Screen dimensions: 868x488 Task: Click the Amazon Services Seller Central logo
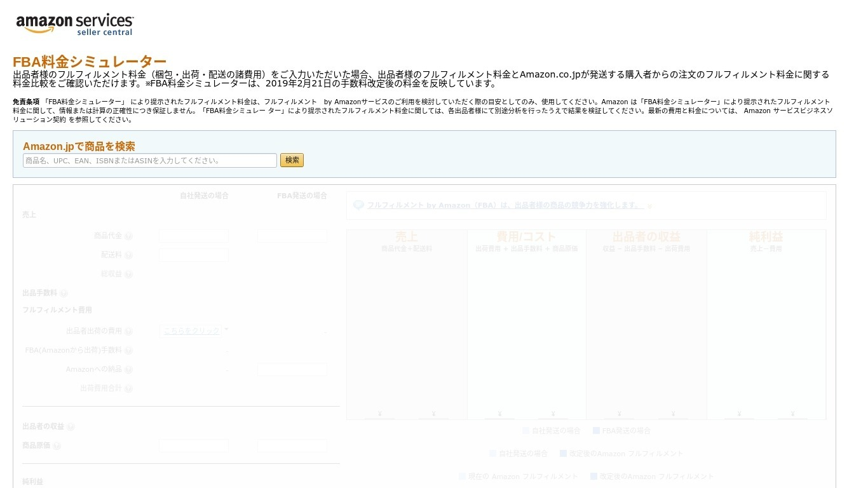75,24
